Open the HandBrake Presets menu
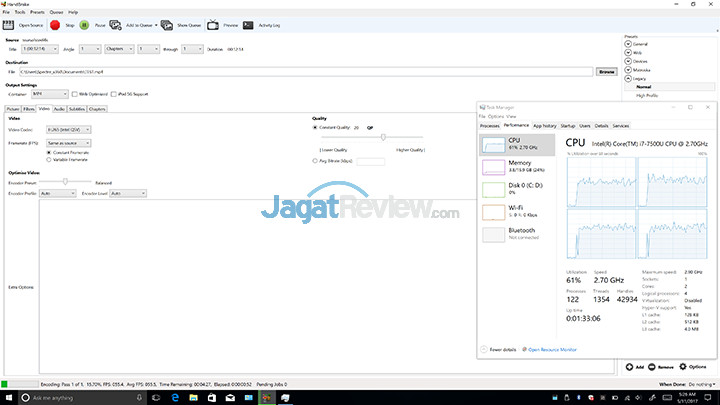This screenshot has width=720, height=405. pyautogui.click(x=37, y=12)
